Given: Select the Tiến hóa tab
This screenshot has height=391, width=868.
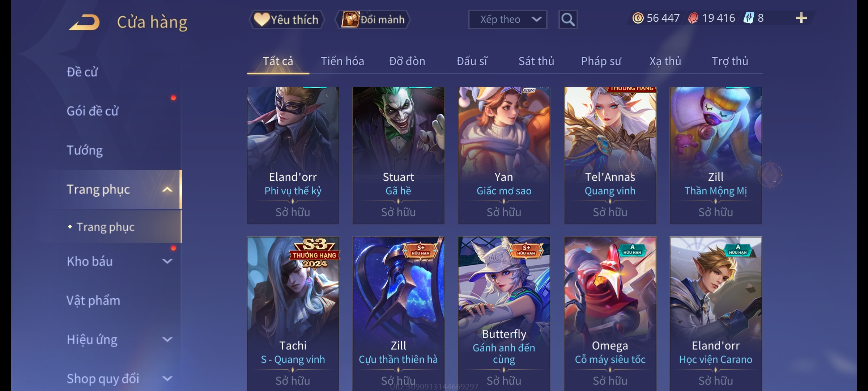Looking at the screenshot, I should click(x=342, y=61).
